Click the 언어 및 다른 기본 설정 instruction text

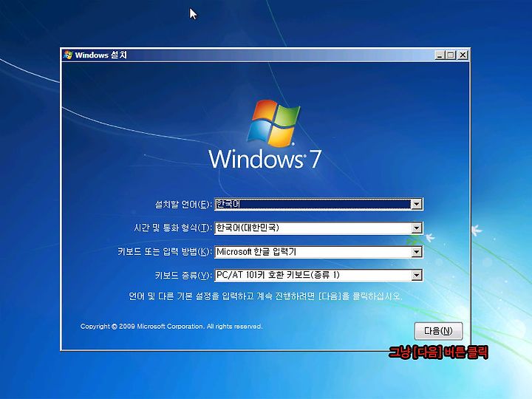pos(265,296)
